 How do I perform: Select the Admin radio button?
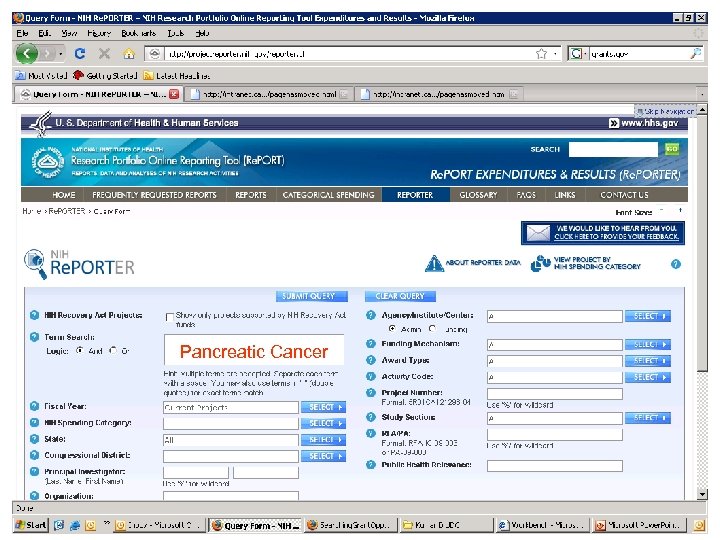pyautogui.click(x=392, y=329)
